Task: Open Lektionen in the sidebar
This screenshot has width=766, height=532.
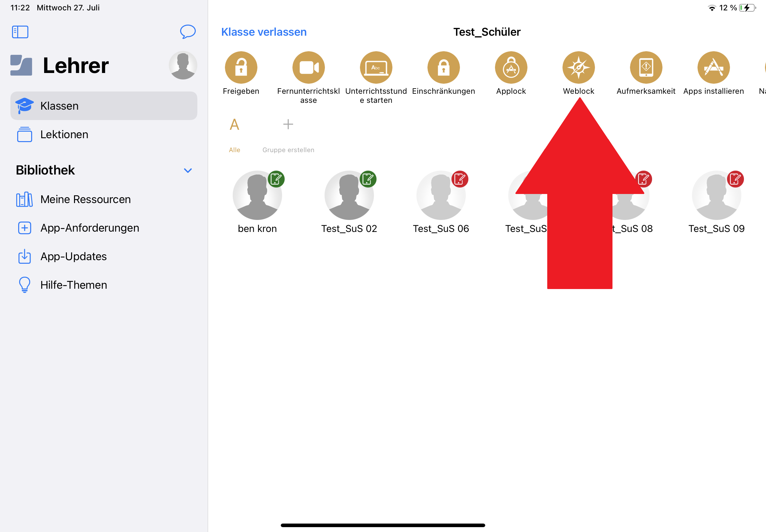Action: click(x=104, y=134)
